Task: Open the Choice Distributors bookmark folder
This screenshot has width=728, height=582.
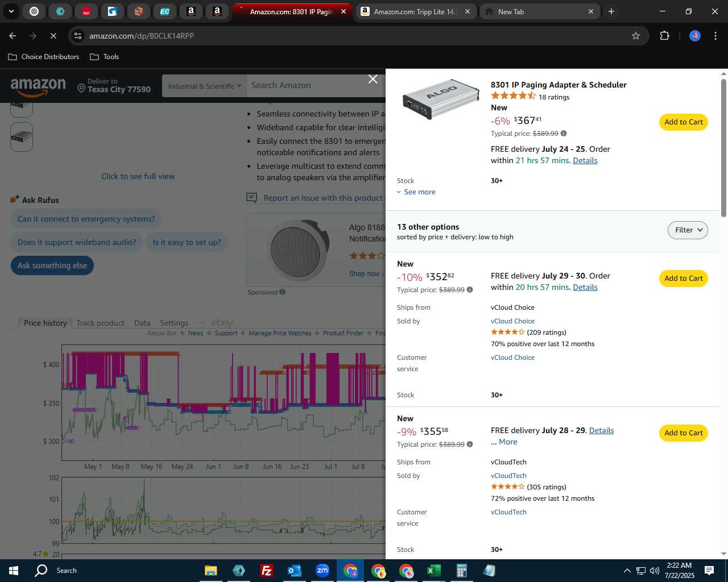Action: coord(44,57)
